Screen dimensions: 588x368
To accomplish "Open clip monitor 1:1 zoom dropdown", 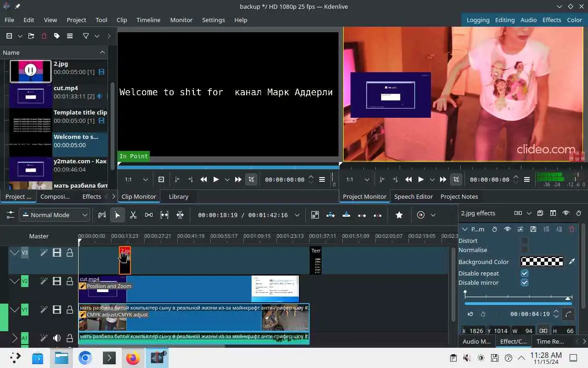I will pyautogui.click(x=136, y=179).
